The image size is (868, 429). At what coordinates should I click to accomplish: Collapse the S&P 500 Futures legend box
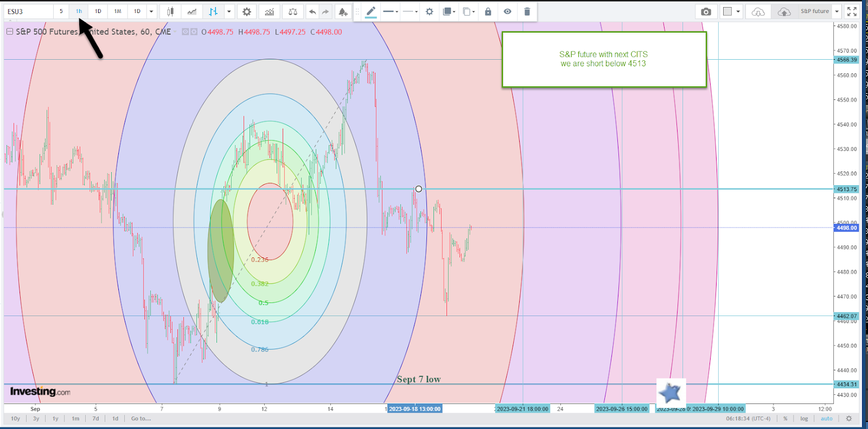(10, 32)
